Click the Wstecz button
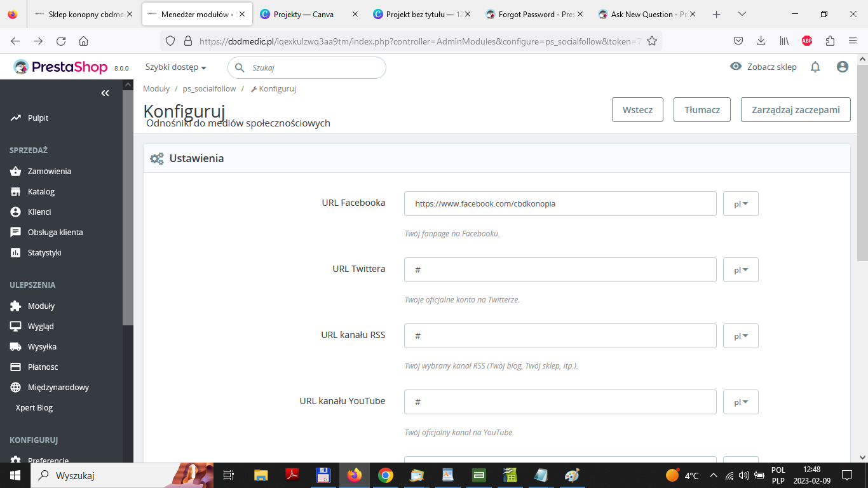This screenshot has height=488, width=868. pyautogui.click(x=637, y=109)
